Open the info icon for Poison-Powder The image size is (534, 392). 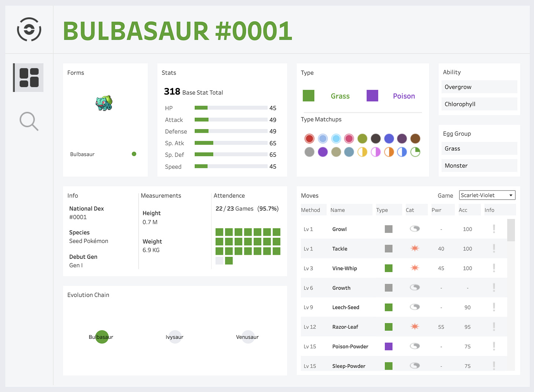(494, 346)
